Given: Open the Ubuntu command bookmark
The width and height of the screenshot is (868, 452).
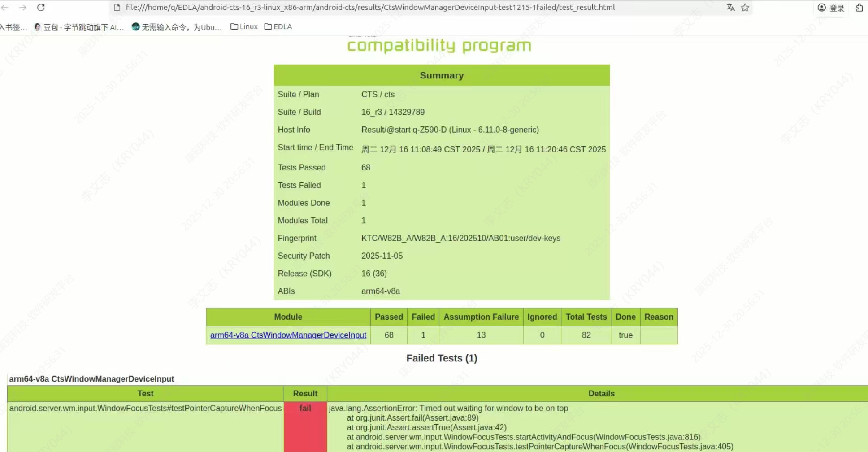Looking at the screenshot, I should click(177, 27).
